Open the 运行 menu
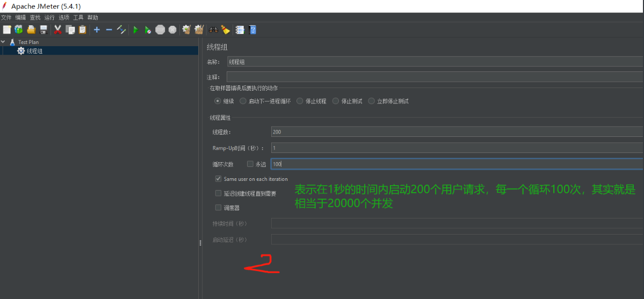Screen dimensions: 644x299 [x=49, y=18]
